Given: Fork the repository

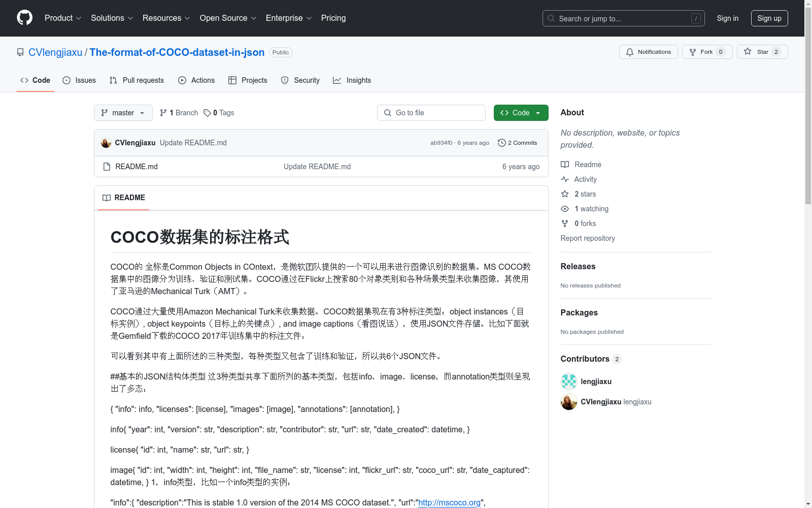Looking at the screenshot, I should [707, 52].
